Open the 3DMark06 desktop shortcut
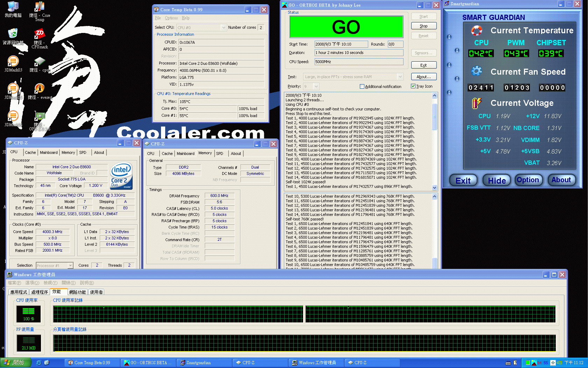588x368 pixels. point(13,118)
